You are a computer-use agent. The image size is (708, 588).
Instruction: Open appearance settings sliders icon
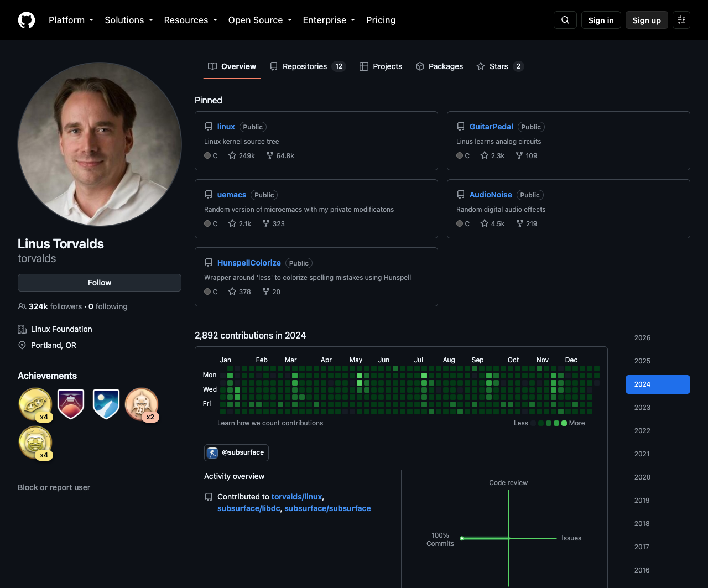[x=681, y=20]
